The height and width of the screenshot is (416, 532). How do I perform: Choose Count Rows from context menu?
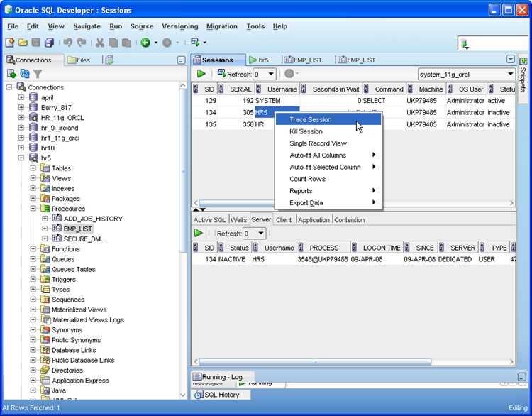click(328, 179)
